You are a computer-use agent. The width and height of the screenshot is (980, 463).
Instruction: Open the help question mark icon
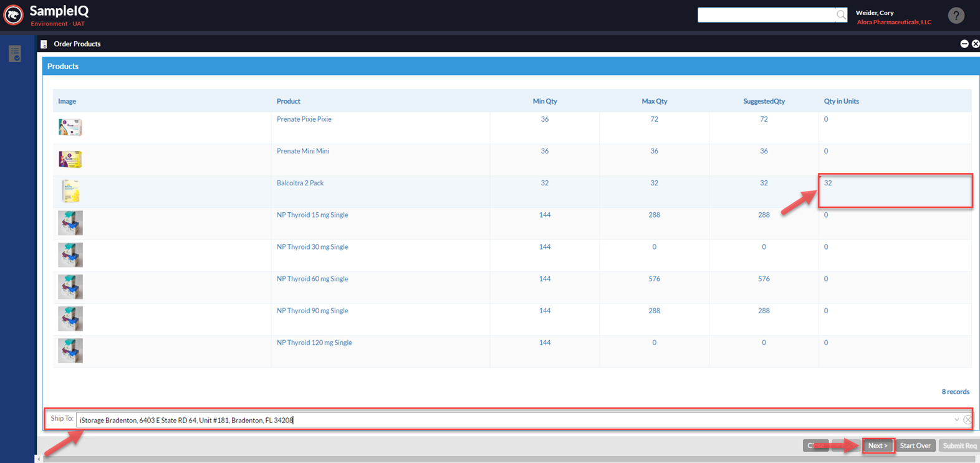coord(956,15)
